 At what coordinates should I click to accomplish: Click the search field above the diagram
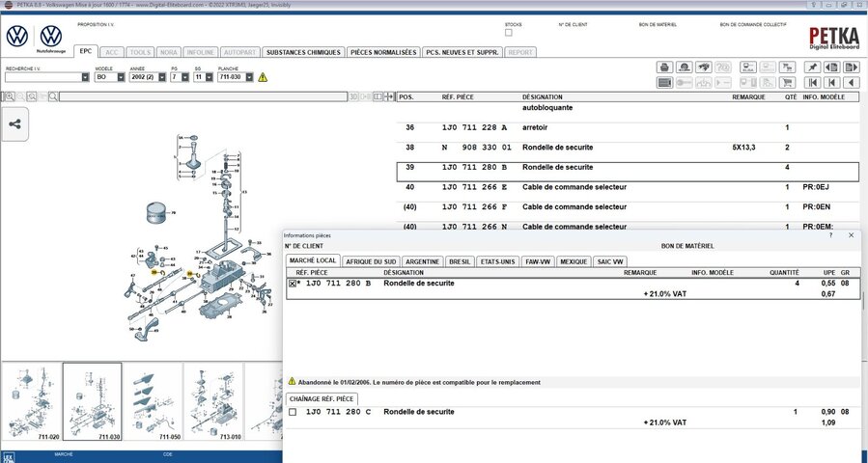pos(203,96)
